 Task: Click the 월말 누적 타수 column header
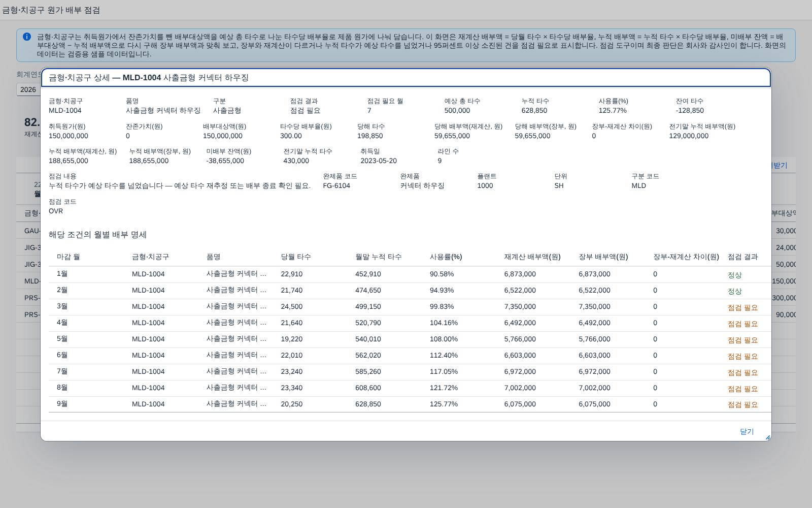(x=379, y=257)
